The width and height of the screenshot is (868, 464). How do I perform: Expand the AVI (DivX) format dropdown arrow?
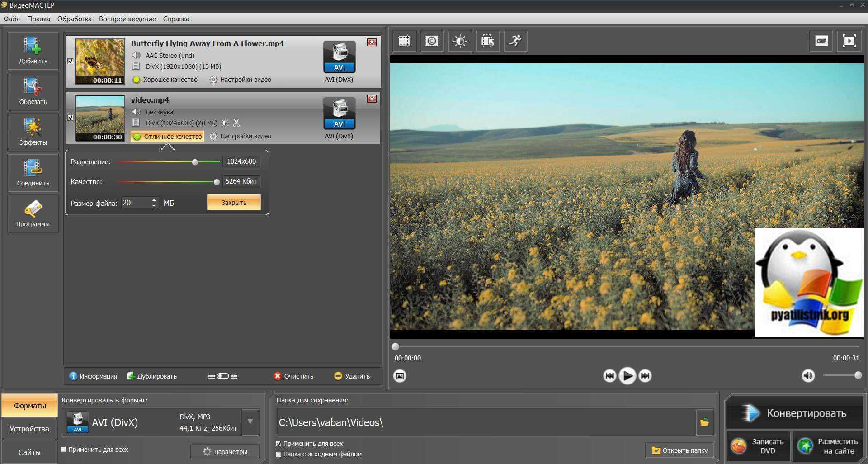click(250, 422)
